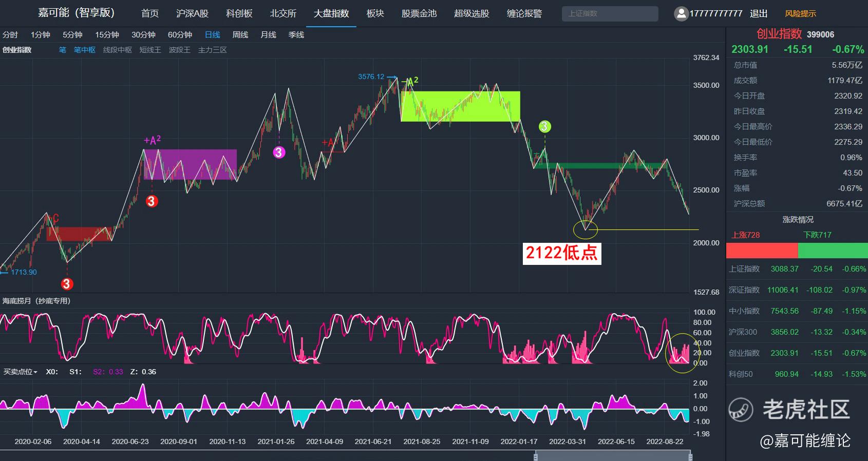Enable the 线段中枢 overlay

coord(118,50)
